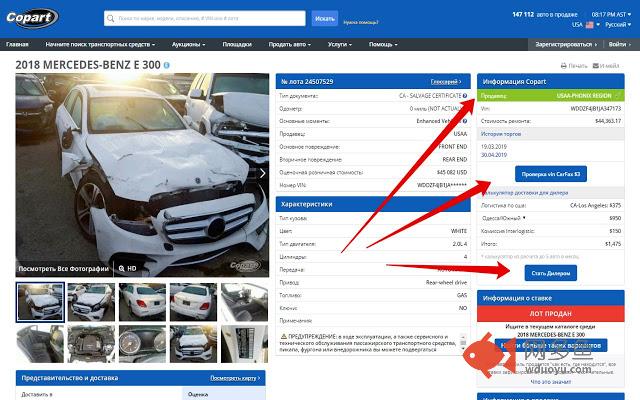Select the rear seat interior thumbnail
Viewport: 640px width, 400px height.
pyautogui.click(x=40, y=344)
